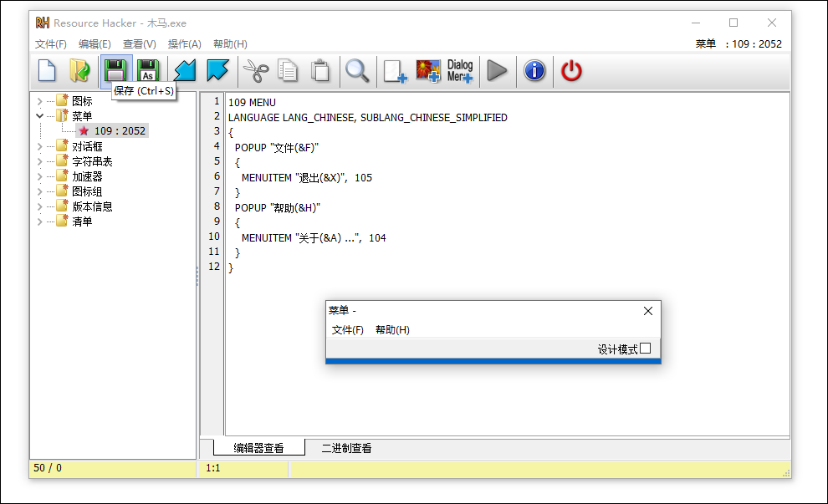
Task: Click the green Compile play icon
Action: pyautogui.click(x=496, y=71)
